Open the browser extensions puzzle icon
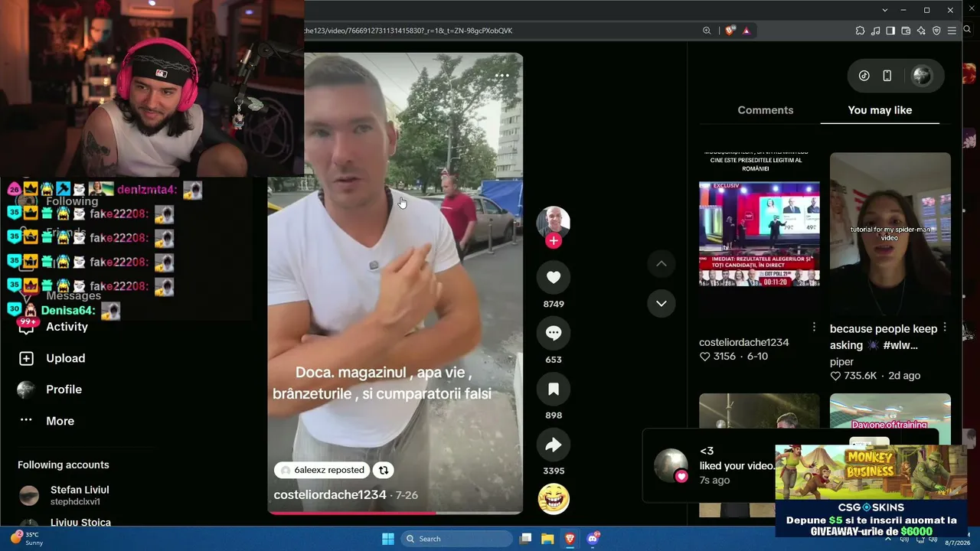Screen dimensions: 980x551 pos(860,31)
